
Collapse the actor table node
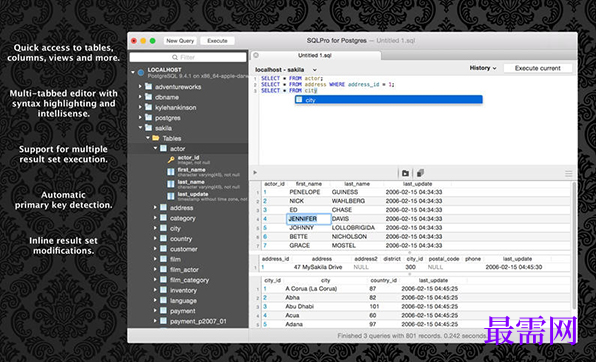(x=155, y=148)
